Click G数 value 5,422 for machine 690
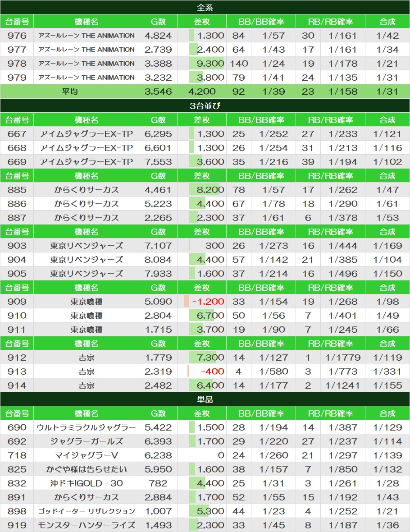 coord(158,427)
